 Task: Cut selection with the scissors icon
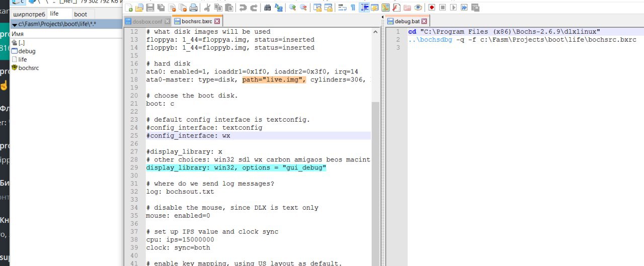coord(207,8)
